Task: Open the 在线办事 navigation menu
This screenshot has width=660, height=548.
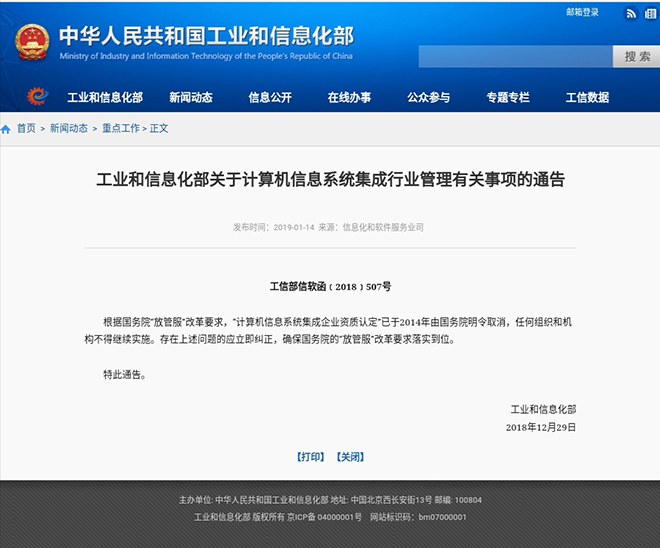Action: pyautogui.click(x=349, y=97)
